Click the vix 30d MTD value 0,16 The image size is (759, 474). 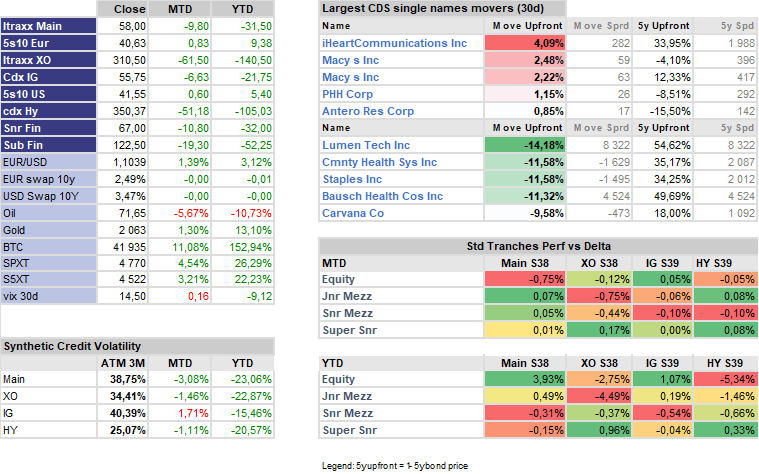pyautogui.click(x=198, y=296)
